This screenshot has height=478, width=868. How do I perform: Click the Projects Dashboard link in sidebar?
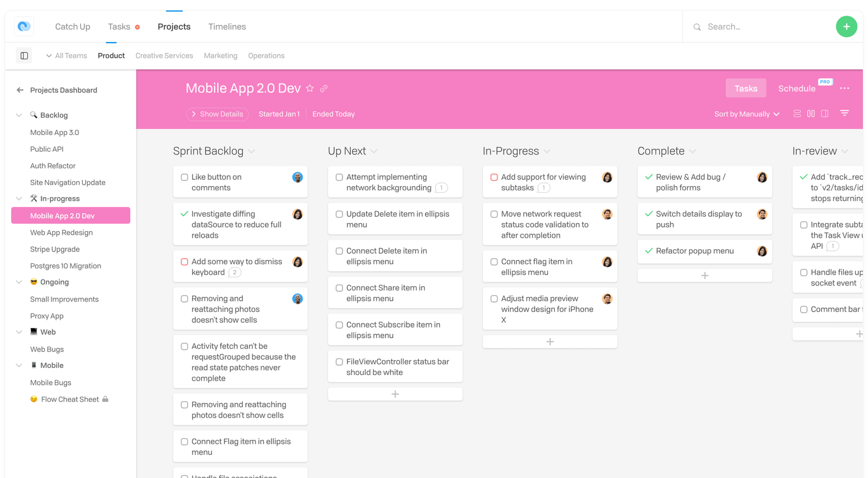point(63,89)
